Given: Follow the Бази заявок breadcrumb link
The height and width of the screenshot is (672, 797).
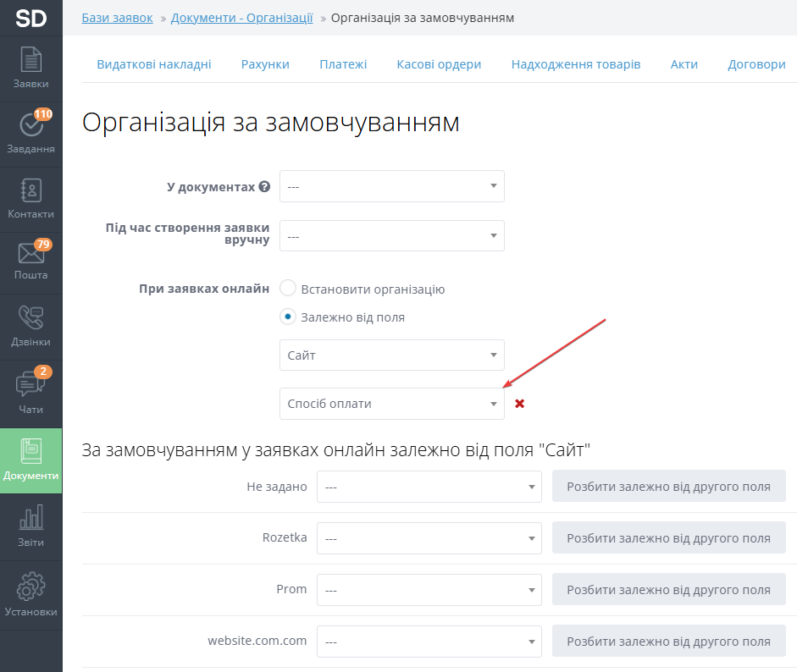Looking at the screenshot, I should 117,18.
